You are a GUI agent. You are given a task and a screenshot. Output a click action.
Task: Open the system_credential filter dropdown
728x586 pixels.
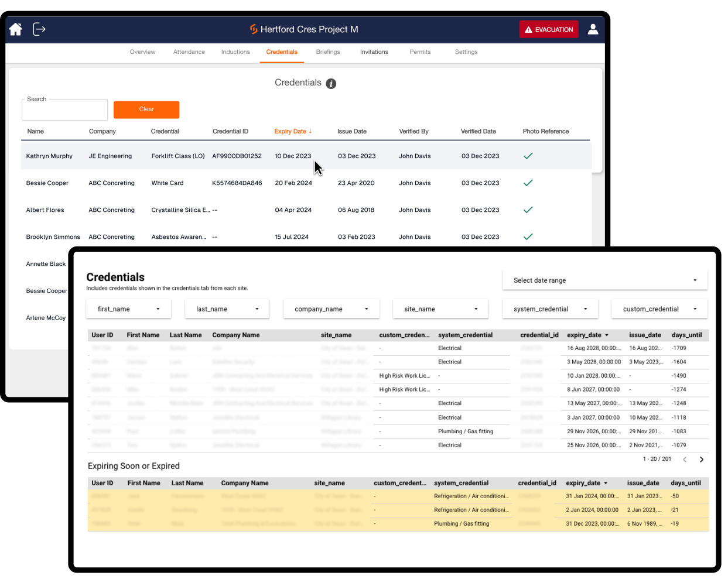tap(549, 309)
